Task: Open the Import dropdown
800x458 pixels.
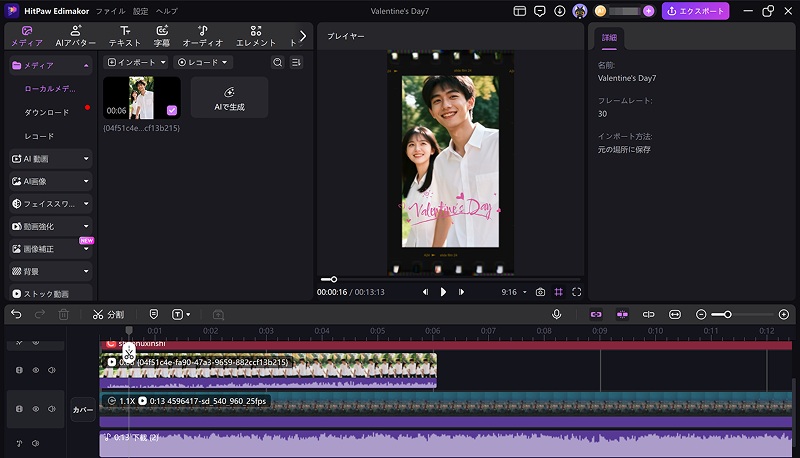Action: 136,62
